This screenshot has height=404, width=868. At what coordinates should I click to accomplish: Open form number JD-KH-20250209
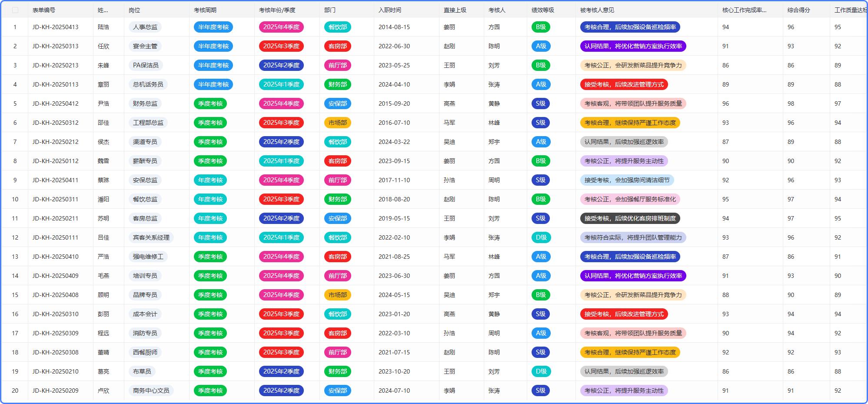click(x=56, y=391)
